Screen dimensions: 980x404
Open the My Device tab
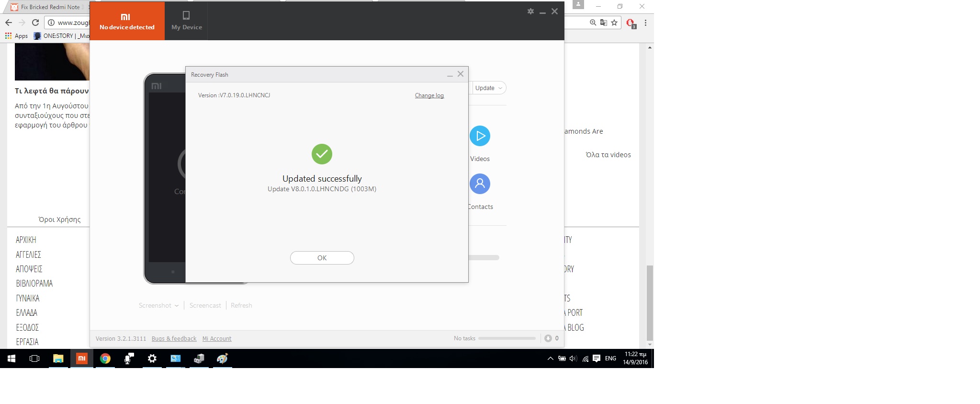[187, 21]
